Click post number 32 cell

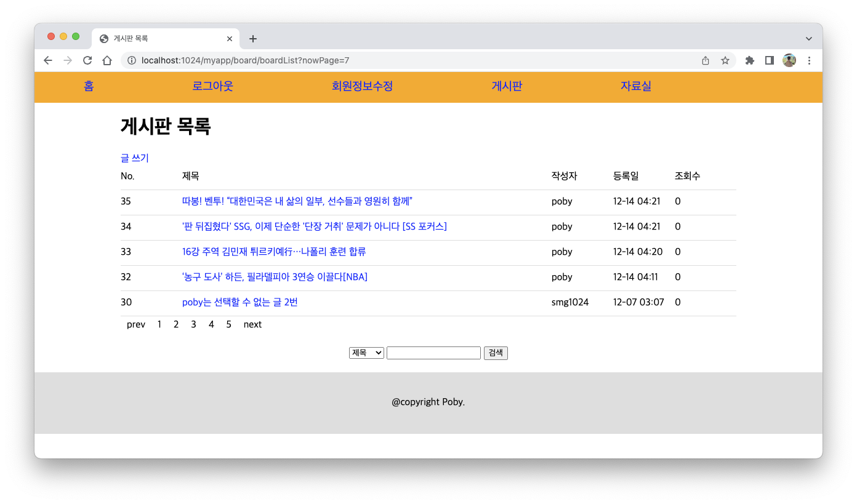(x=126, y=277)
